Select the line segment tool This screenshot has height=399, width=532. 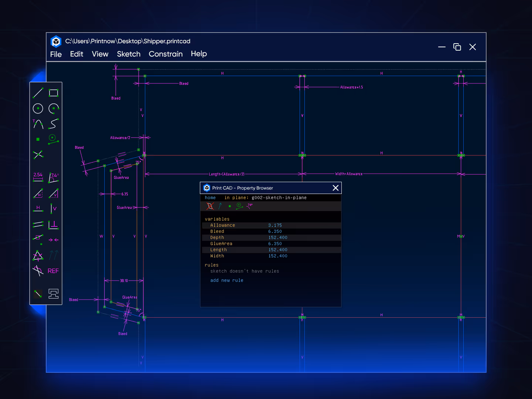click(x=38, y=93)
